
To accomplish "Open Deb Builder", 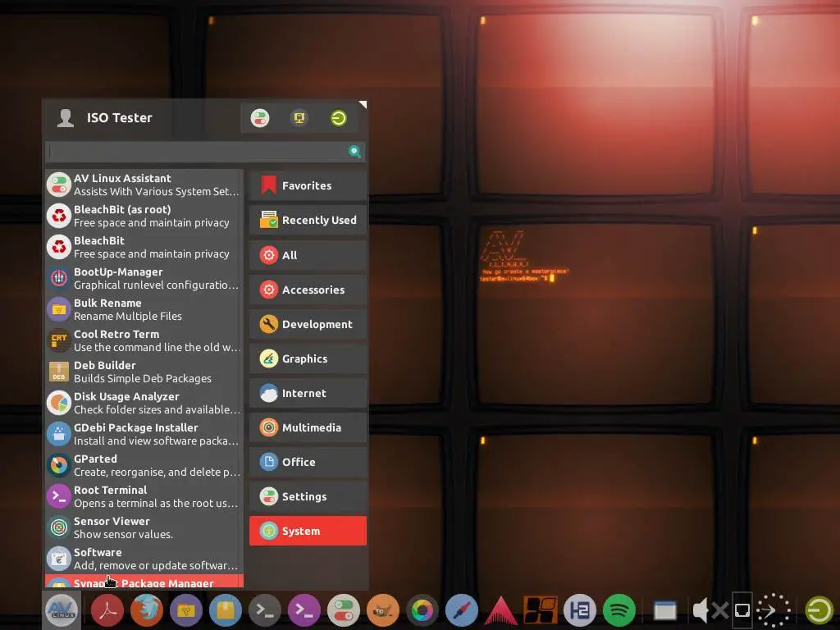I will (144, 372).
